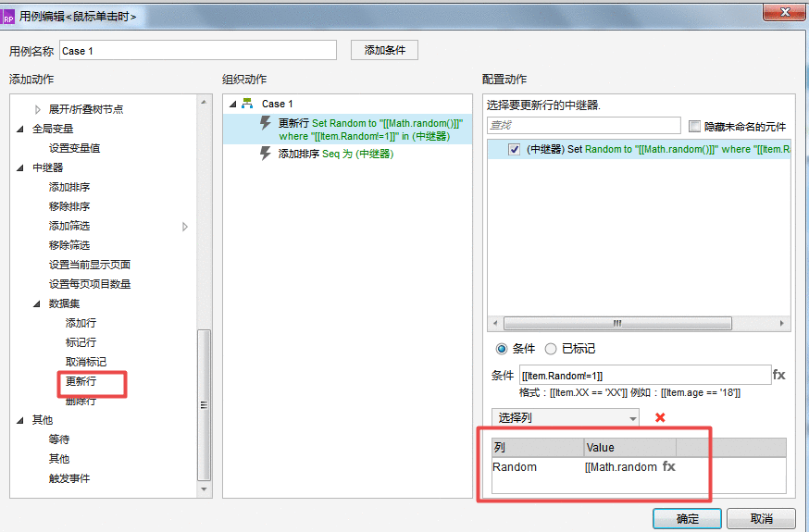Viewport: 809px width, 532px height.
Task: Expand the 添加筛选 submenu arrow
Action: [x=185, y=227]
